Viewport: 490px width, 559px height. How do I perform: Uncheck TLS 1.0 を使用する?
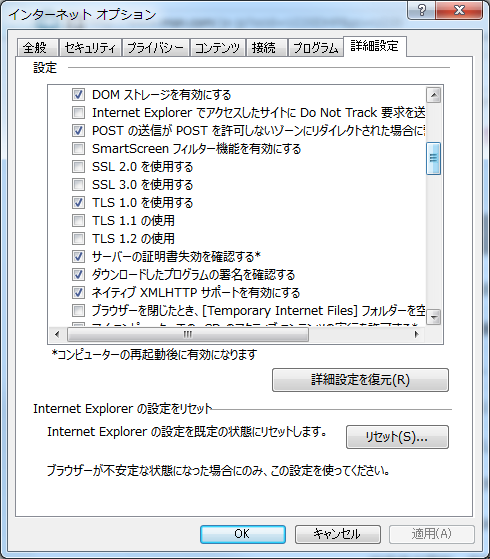78,202
